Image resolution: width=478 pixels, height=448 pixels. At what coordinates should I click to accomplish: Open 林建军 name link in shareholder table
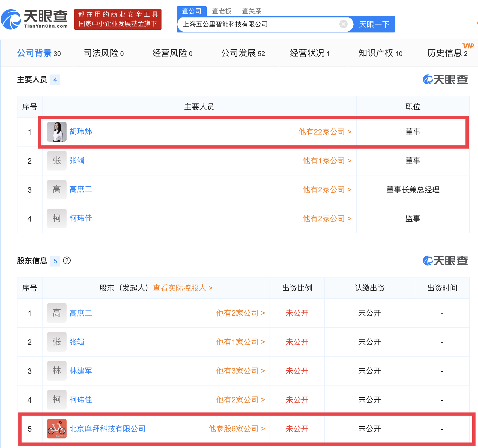tap(81, 371)
